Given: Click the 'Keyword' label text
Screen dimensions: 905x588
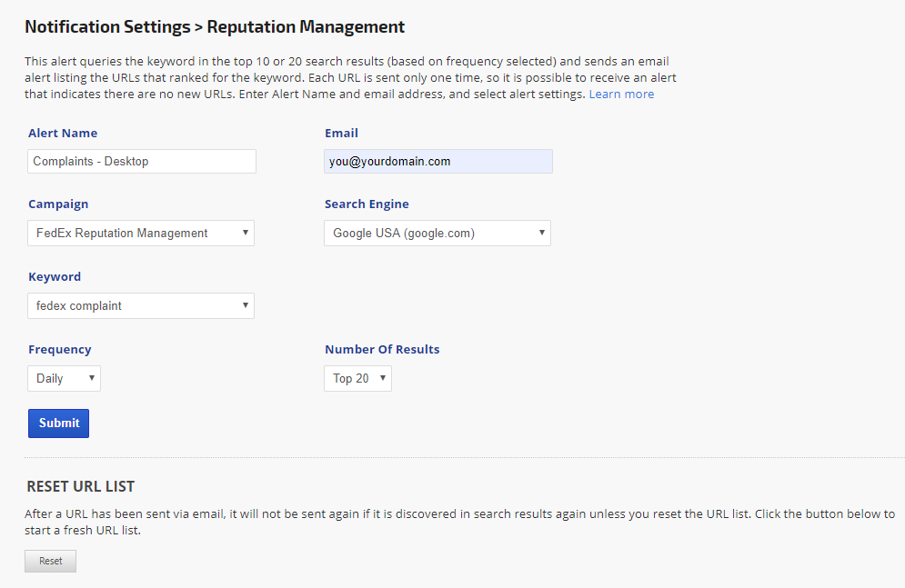Looking at the screenshot, I should click(x=55, y=277).
